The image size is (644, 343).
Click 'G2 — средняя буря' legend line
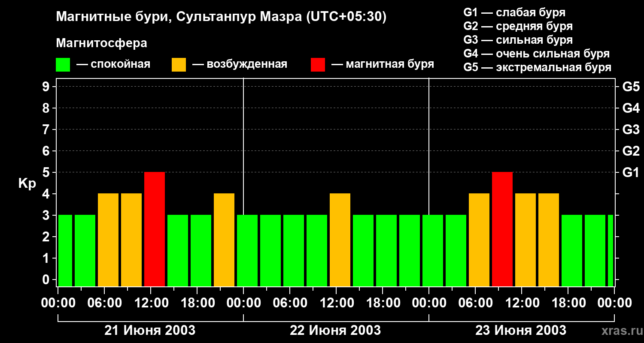518,26
